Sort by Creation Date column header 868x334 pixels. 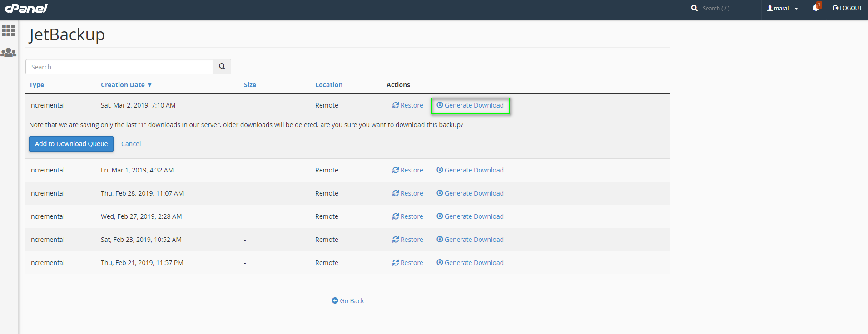point(126,85)
